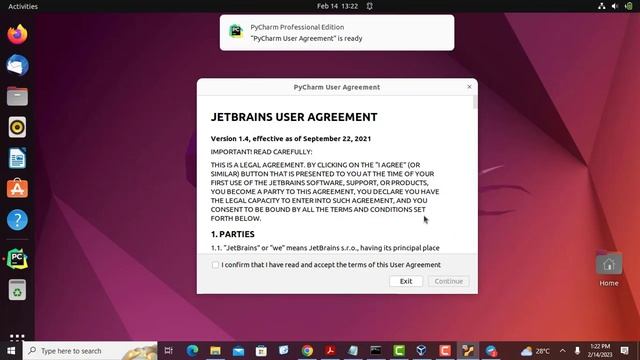
Task: Launch LibreOffice Writer from the dock
Action: (17, 158)
